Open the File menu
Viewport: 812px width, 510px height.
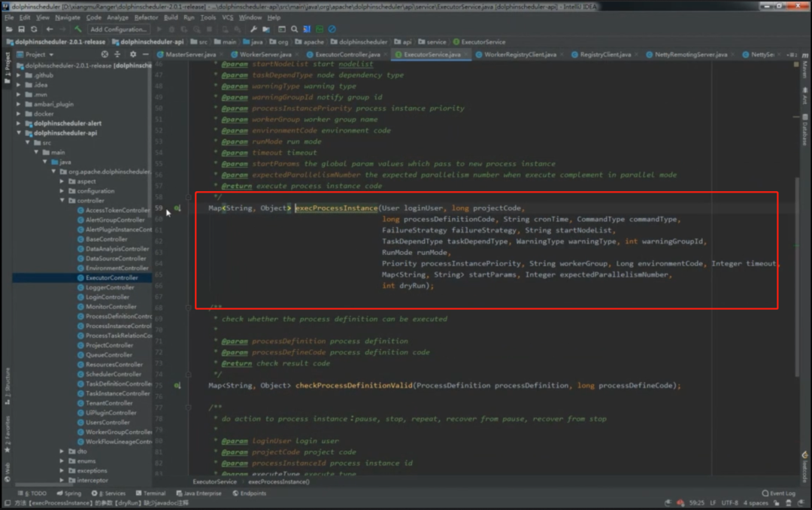[x=9, y=17]
